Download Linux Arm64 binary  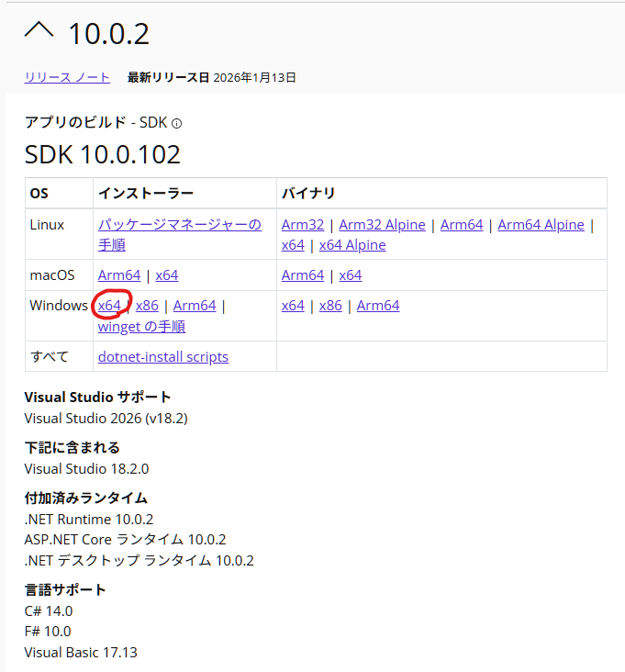tap(462, 225)
